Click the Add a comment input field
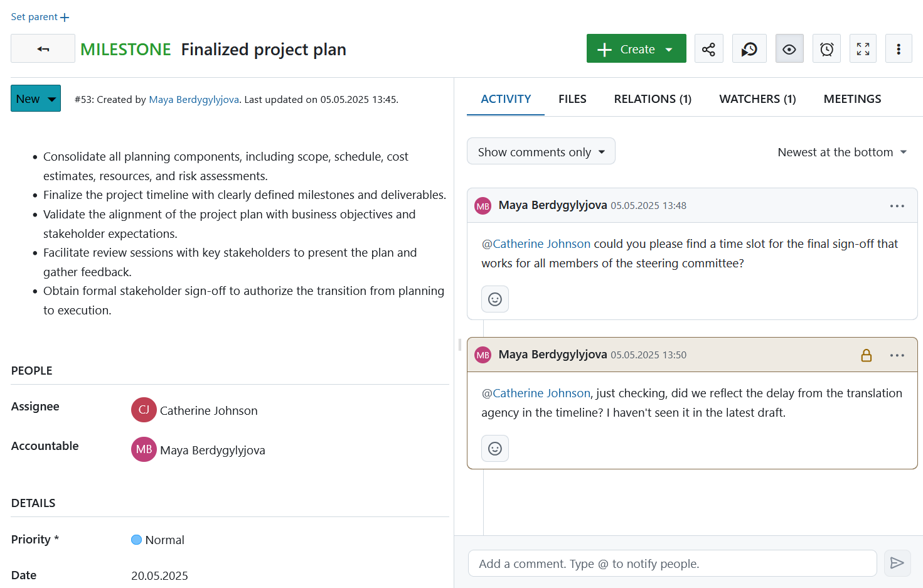 coord(671,563)
